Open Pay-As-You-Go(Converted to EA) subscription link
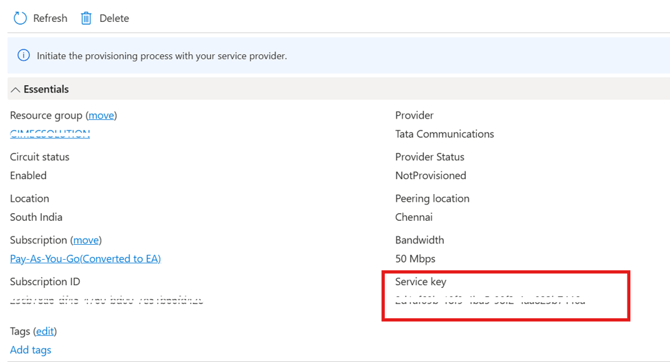 tap(85, 259)
